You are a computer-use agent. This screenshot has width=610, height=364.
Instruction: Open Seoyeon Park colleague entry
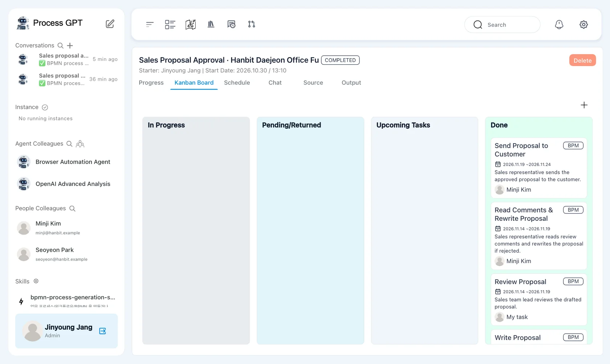tap(67, 254)
